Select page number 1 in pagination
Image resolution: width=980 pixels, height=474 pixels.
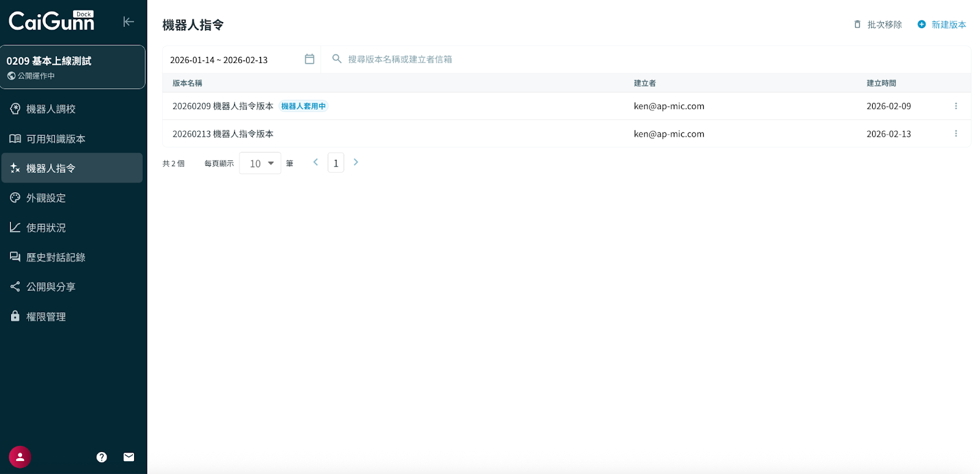pos(336,163)
